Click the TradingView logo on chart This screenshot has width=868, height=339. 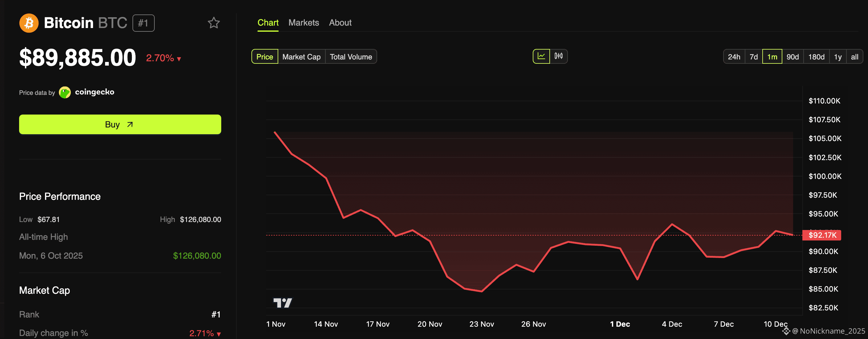282,303
